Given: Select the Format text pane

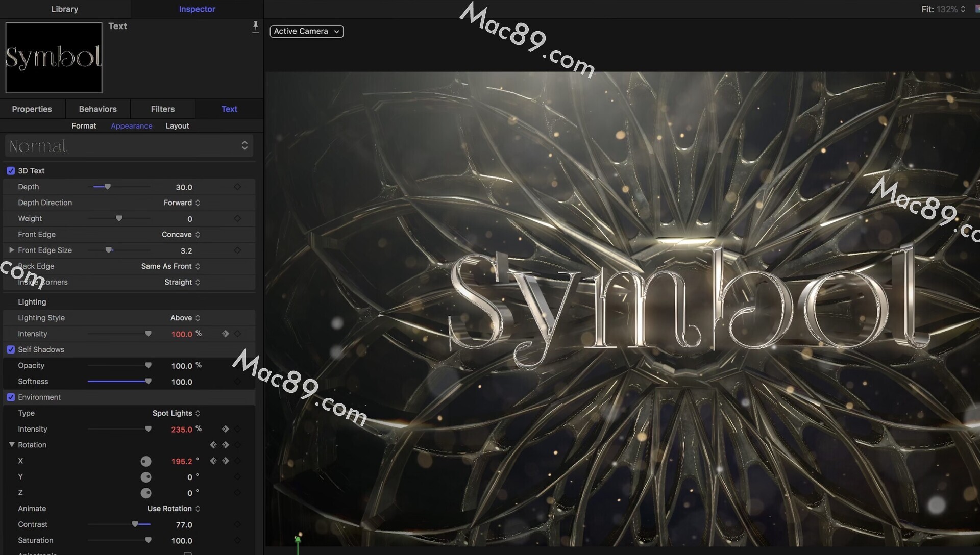Looking at the screenshot, I should 84,126.
